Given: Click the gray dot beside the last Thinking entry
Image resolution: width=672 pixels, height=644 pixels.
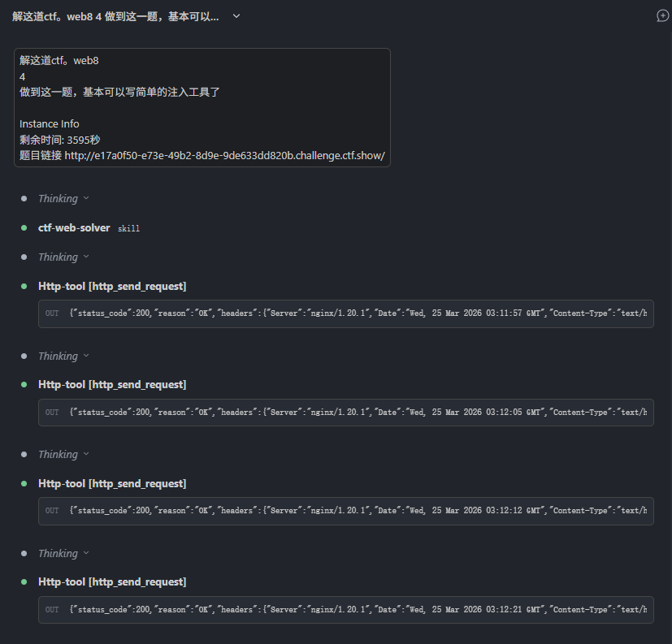Looking at the screenshot, I should click(x=24, y=553).
